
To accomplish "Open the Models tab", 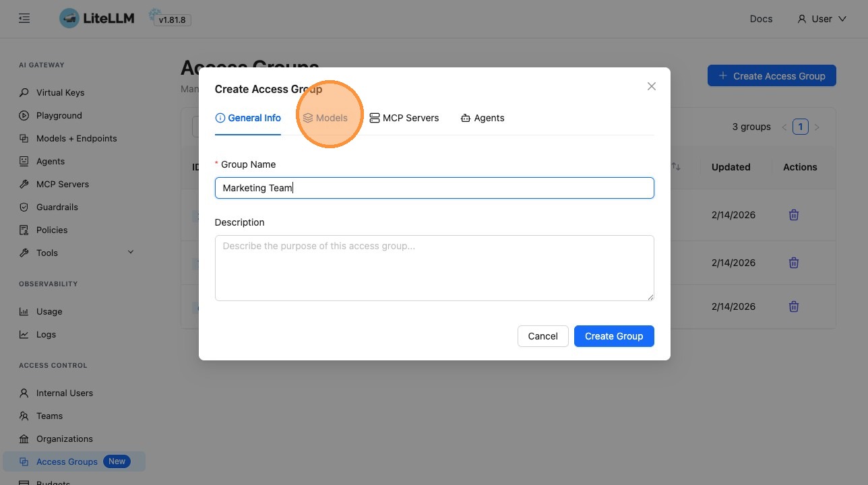I will point(325,118).
